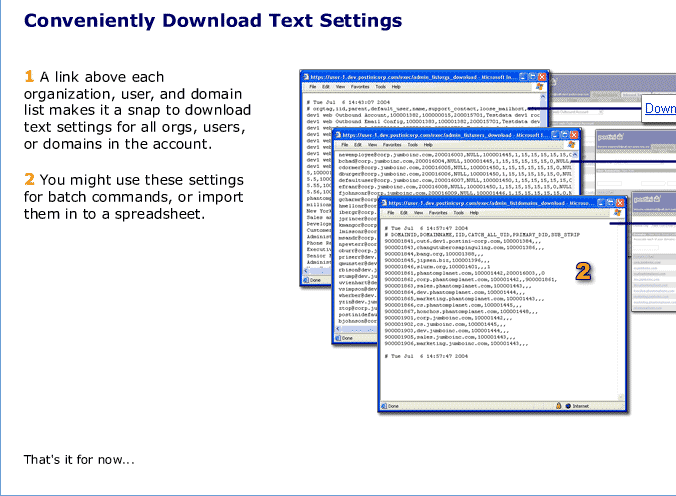
Task: Click page icon in orgs download title bar
Action: (x=306, y=77)
